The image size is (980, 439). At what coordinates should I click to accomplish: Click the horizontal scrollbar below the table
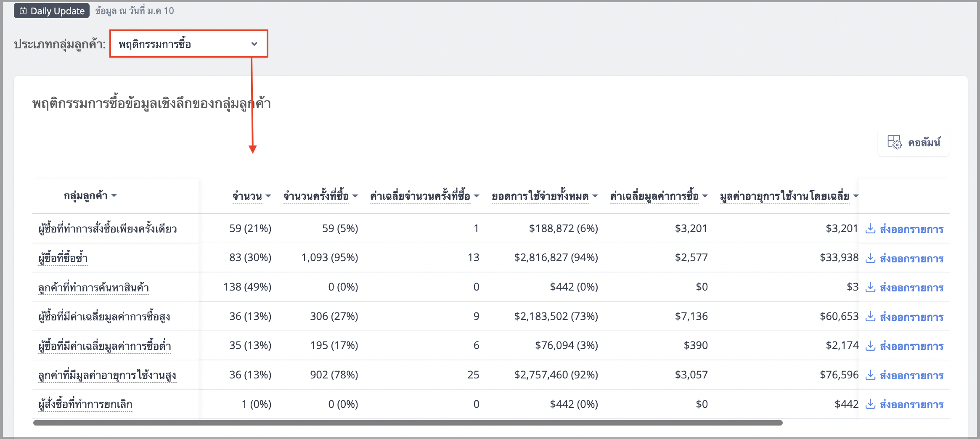[x=408, y=423]
